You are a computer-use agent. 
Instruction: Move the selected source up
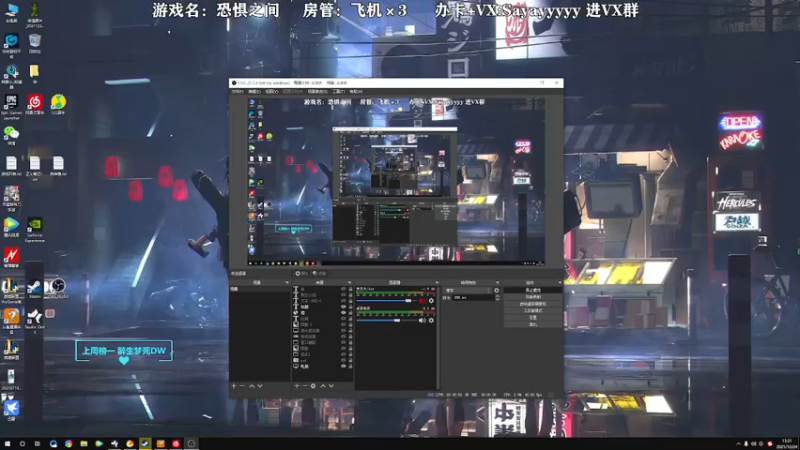[323, 386]
